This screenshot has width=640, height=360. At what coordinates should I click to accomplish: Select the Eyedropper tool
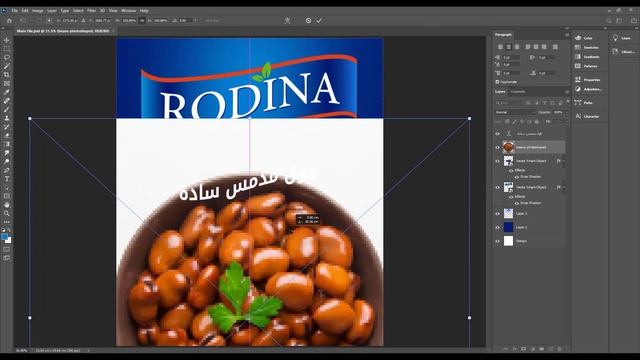(x=7, y=92)
